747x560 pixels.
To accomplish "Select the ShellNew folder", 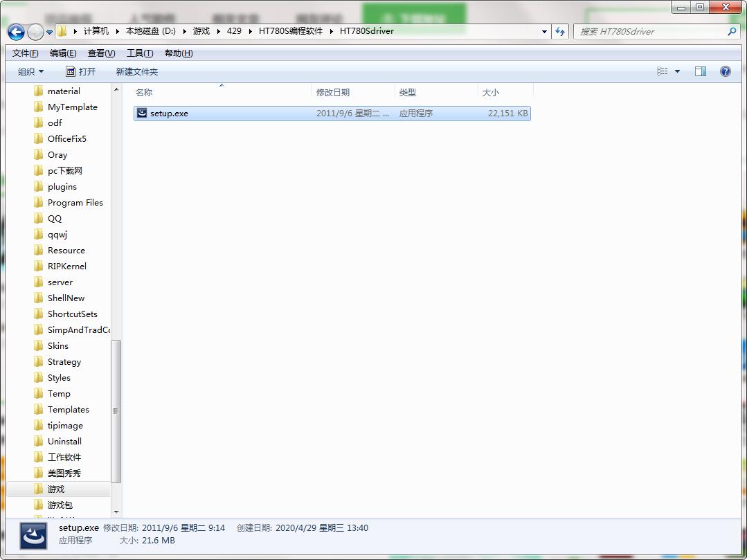I will (x=66, y=298).
